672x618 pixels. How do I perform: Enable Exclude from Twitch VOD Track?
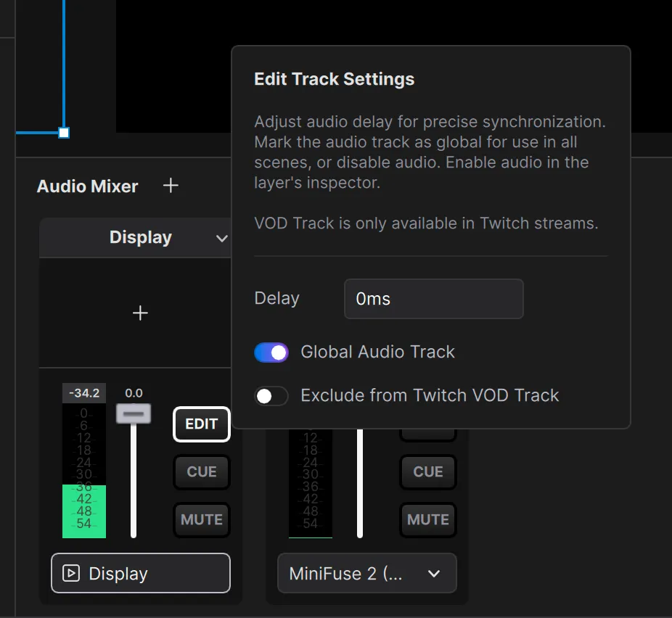(271, 396)
